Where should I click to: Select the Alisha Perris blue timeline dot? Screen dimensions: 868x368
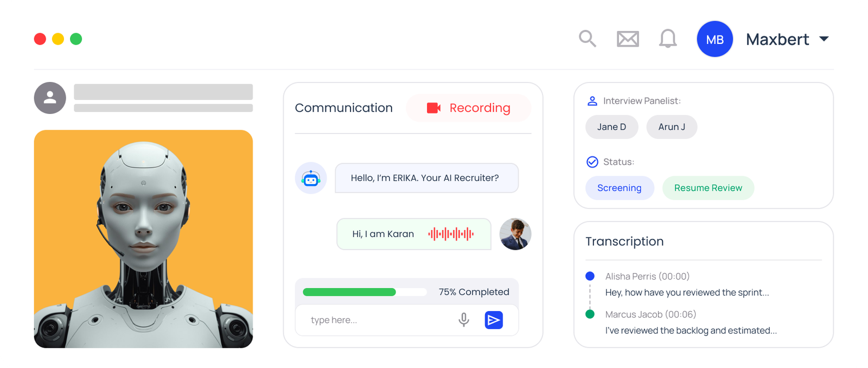(590, 276)
